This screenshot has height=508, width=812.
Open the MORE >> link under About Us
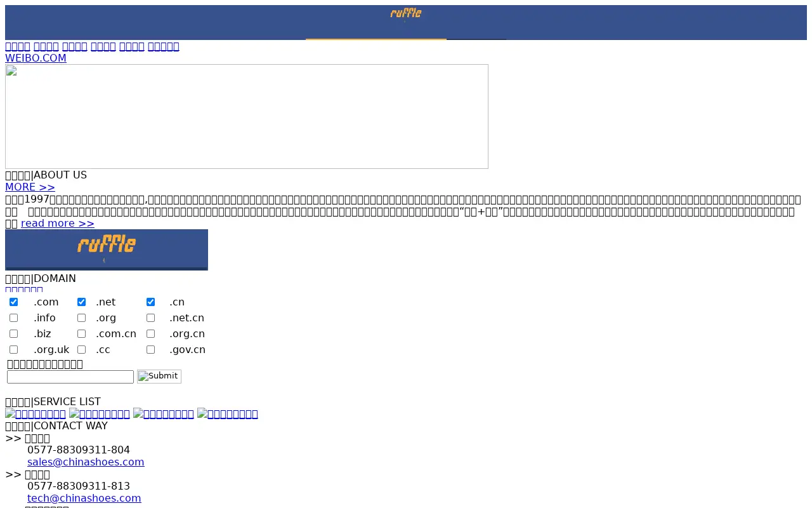coord(30,187)
